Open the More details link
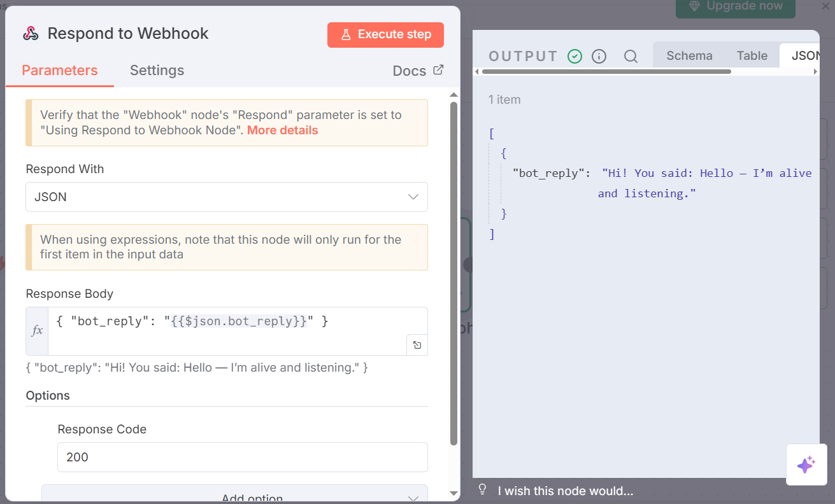Screen dimensions: 835x504 282,130
